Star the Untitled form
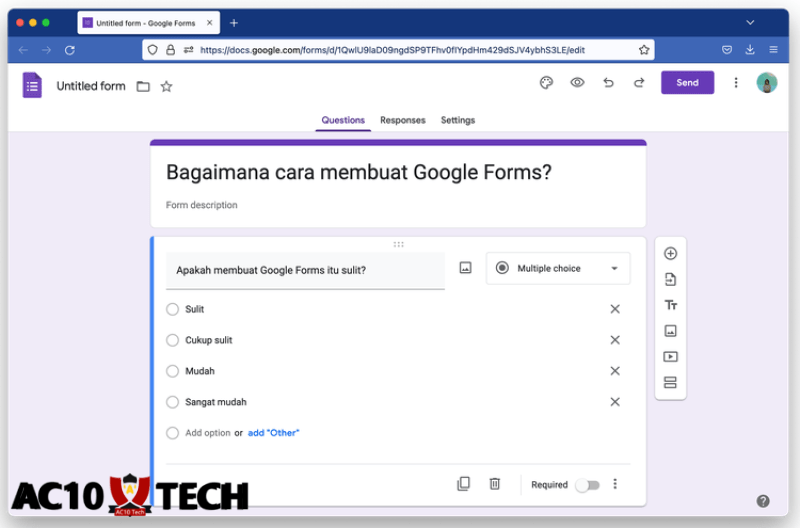This screenshot has width=800, height=528. [x=166, y=87]
